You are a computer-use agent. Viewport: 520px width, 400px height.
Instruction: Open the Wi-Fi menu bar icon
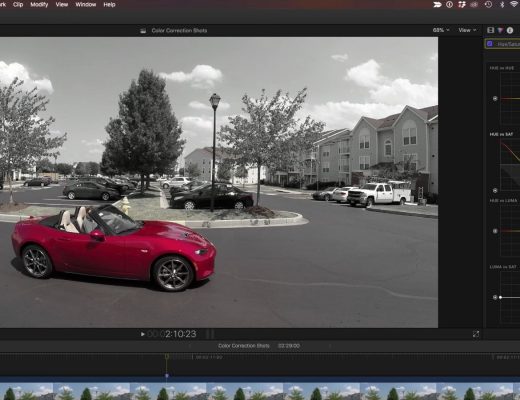click(515, 4)
